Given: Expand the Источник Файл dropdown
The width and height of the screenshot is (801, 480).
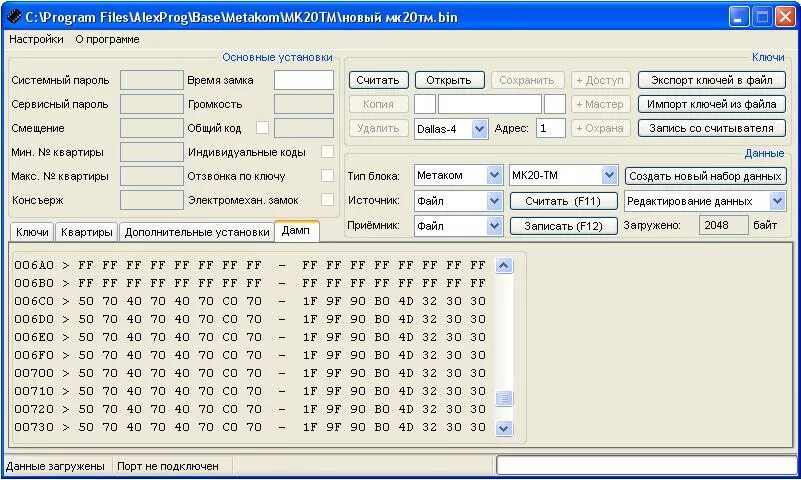Looking at the screenshot, I should coord(494,201).
